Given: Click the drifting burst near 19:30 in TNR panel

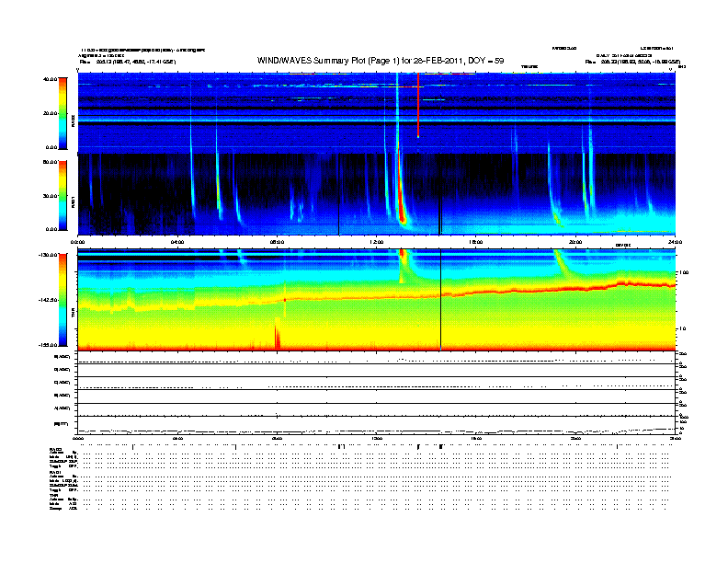Looking at the screenshot, I should [x=562, y=264].
